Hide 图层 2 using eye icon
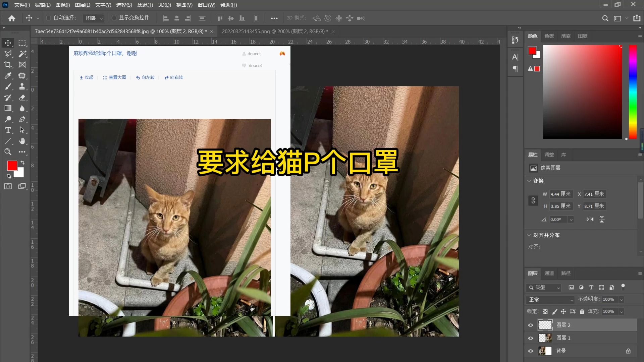This screenshot has width=644, height=362. point(531,325)
